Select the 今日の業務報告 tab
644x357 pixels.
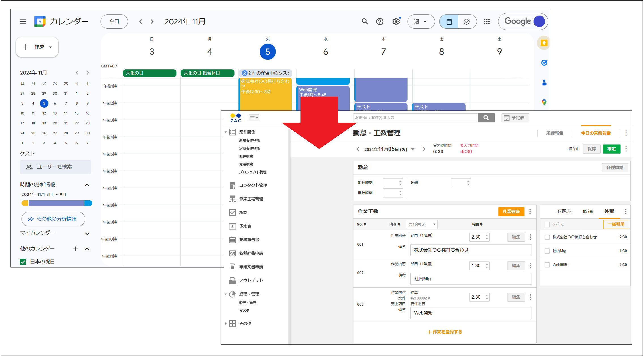pyautogui.click(x=596, y=133)
